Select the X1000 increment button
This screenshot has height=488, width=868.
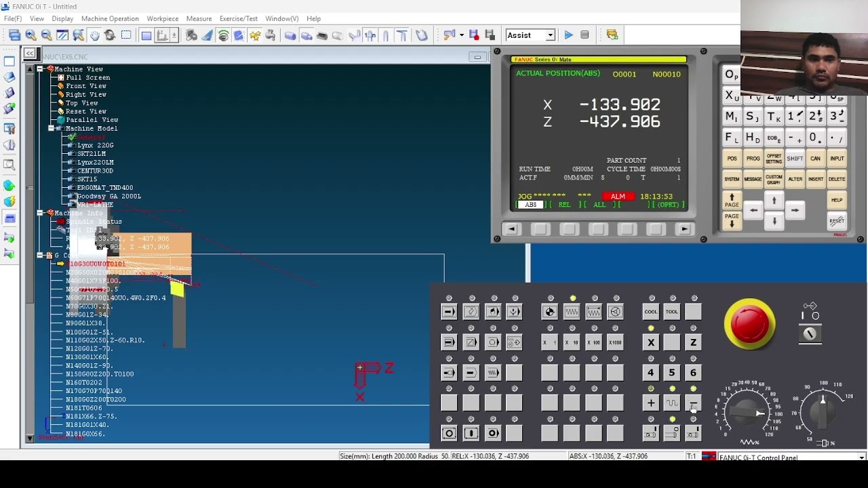click(x=615, y=342)
